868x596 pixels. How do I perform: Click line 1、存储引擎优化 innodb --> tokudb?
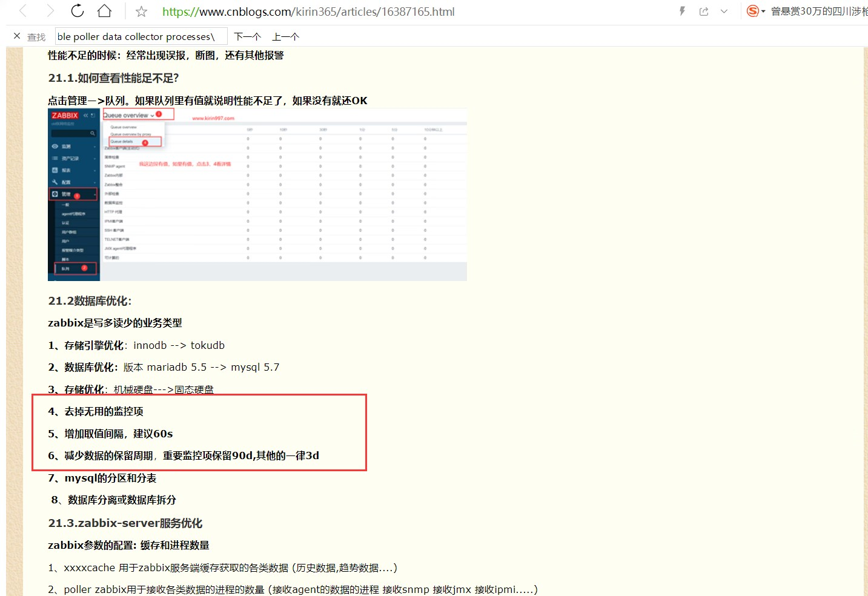tap(136, 345)
